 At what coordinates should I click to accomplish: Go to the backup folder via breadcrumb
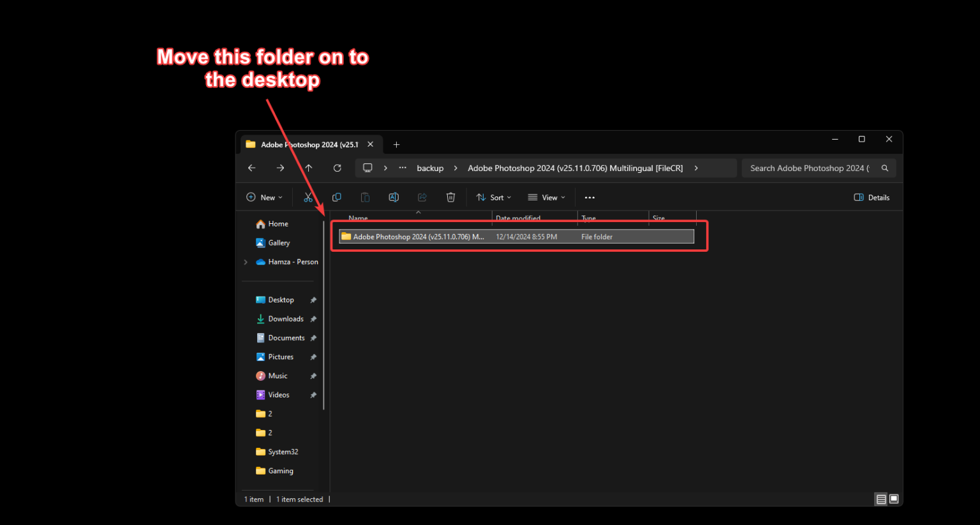click(x=429, y=168)
